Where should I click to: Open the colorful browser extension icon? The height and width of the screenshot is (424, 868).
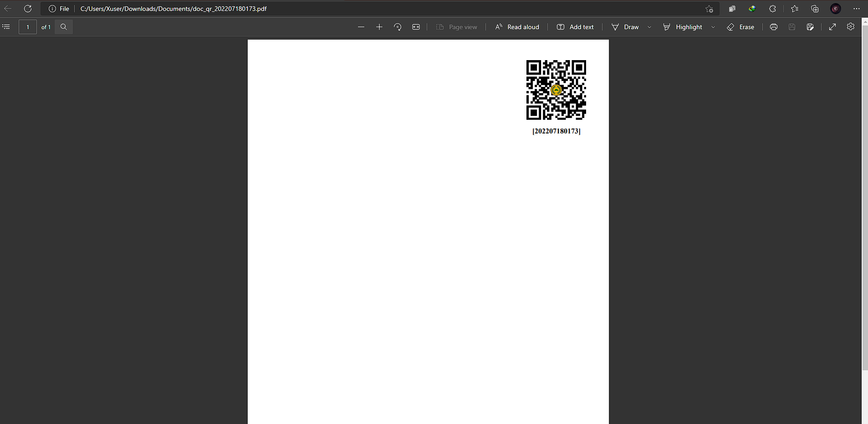coord(752,9)
